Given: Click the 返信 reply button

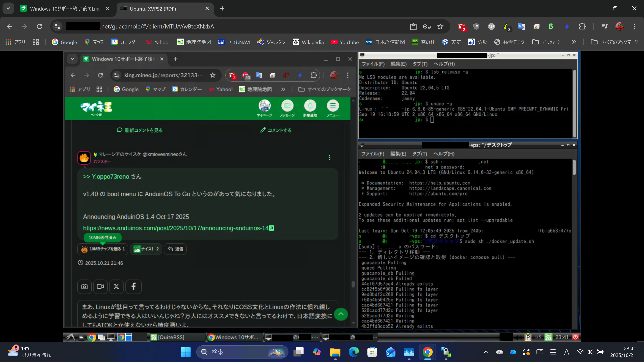Looking at the screenshot, I should pos(175,249).
